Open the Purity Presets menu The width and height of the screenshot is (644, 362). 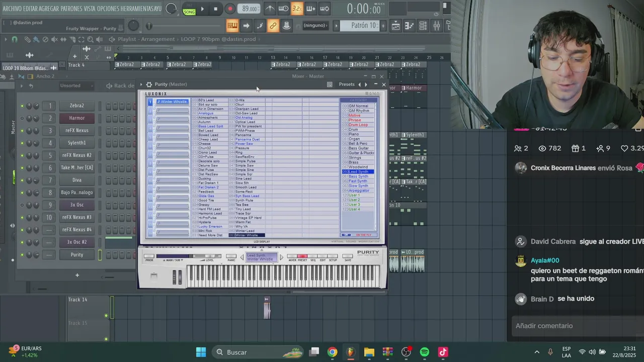[347, 84]
